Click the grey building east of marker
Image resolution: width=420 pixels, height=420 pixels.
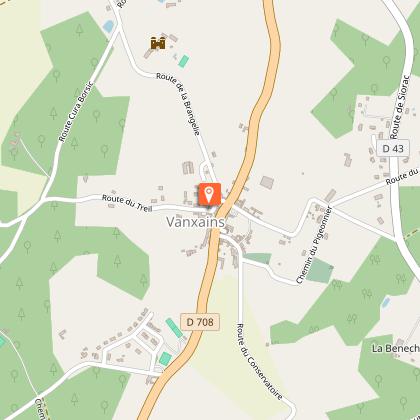pyautogui.click(x=267, y=183)
